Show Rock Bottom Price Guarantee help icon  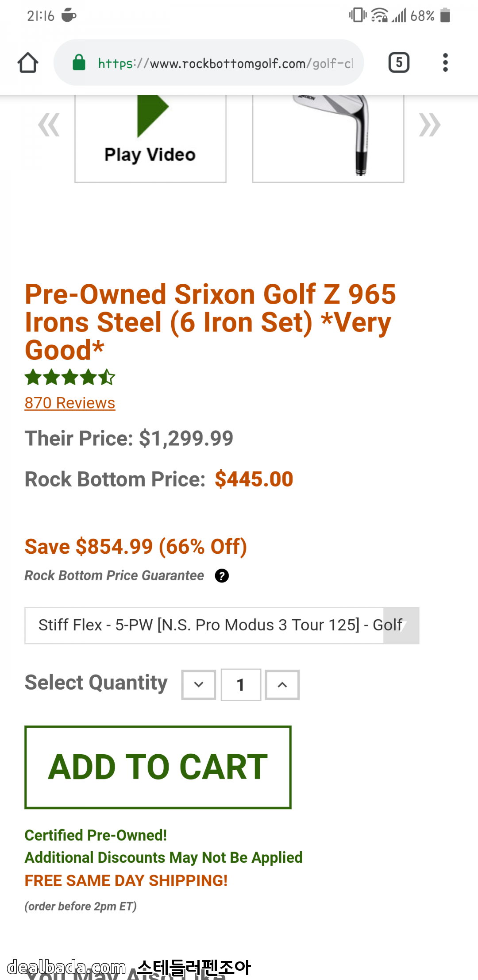click(x=222, y=576)
